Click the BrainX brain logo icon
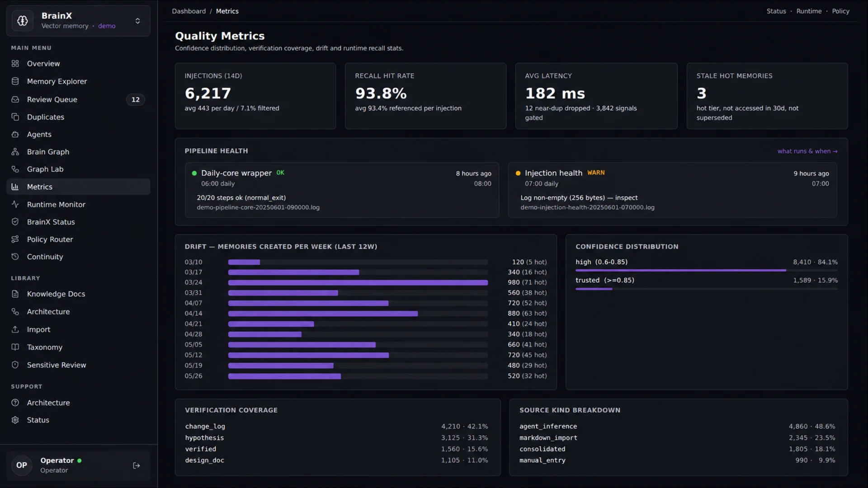This screenshot has height=488, width=868. click(23, 21)
